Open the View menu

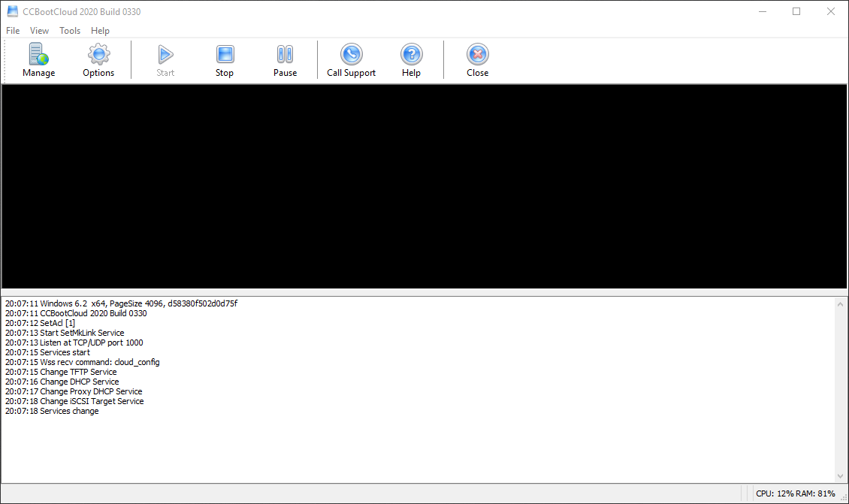[39, 31]
